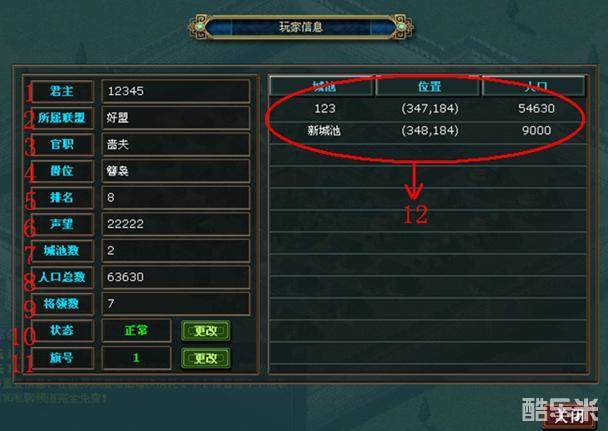Click the 排名 value showing 8
The height and width of the screenshot is (431, 608).
pos(176,198)
